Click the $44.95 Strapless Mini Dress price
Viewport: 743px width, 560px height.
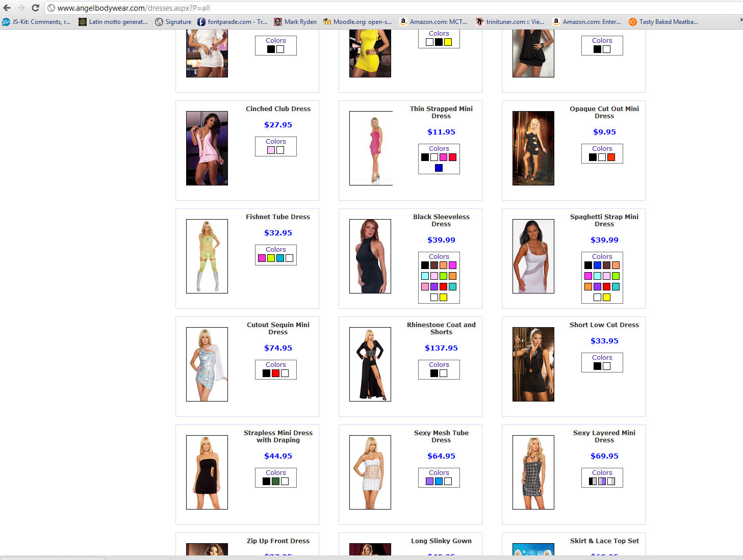[278, 456]
